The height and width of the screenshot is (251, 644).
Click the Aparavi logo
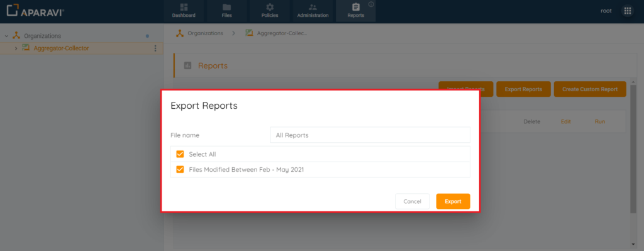pos(35,10)
